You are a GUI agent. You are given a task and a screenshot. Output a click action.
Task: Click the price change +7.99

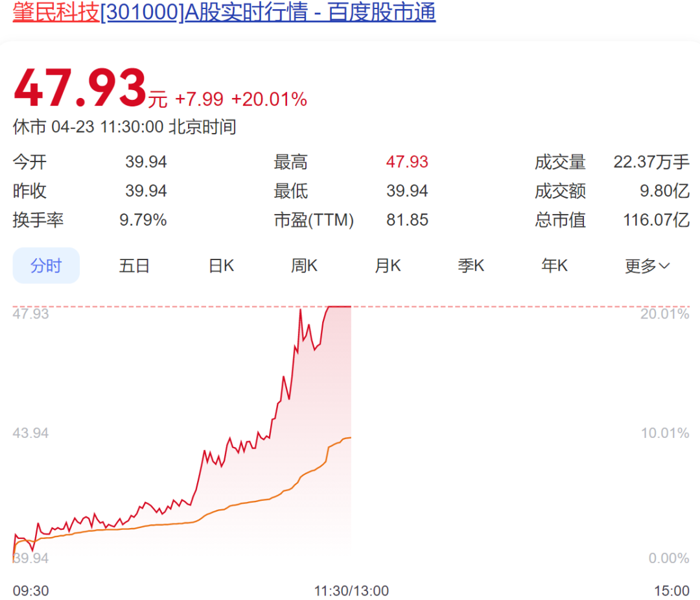199,99
